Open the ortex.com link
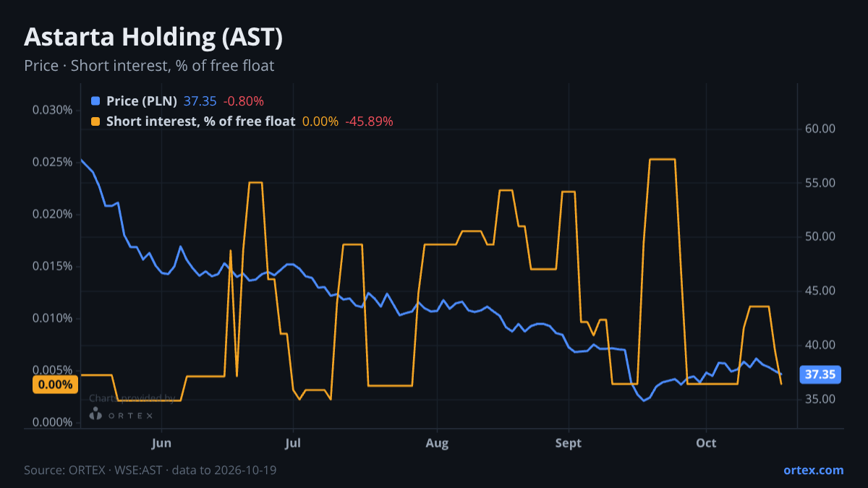This screenshot has width=868, height=488. coord(813,470)
